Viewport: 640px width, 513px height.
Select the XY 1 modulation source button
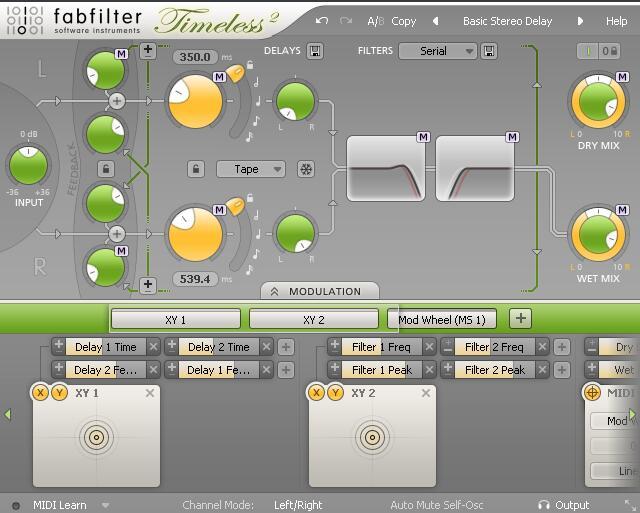[x=176, y=319]
